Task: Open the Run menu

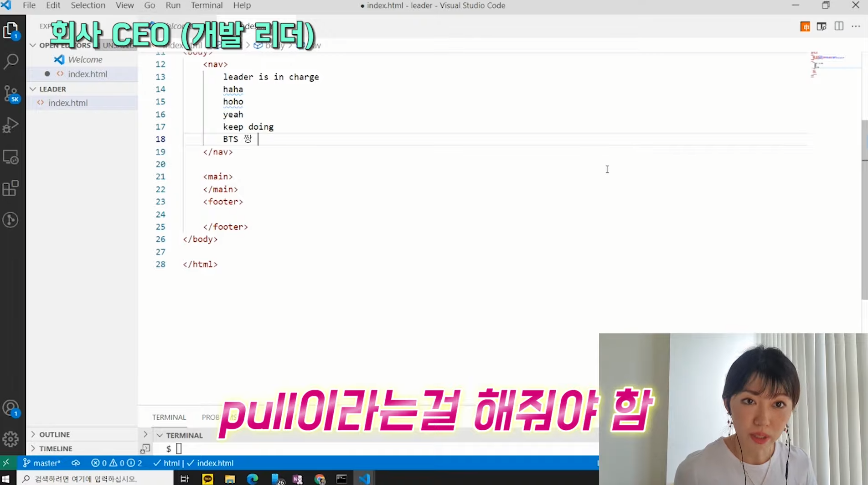Action: [173, 5]
